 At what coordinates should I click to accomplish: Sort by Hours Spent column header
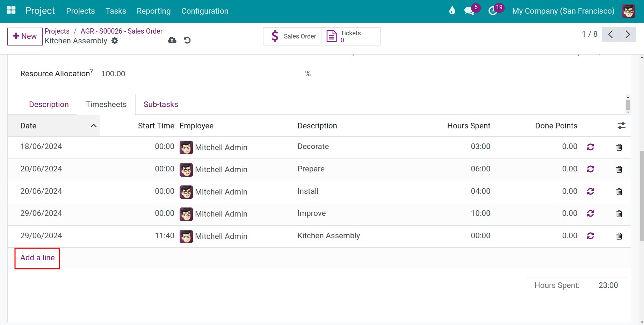[x=469, y=126]
